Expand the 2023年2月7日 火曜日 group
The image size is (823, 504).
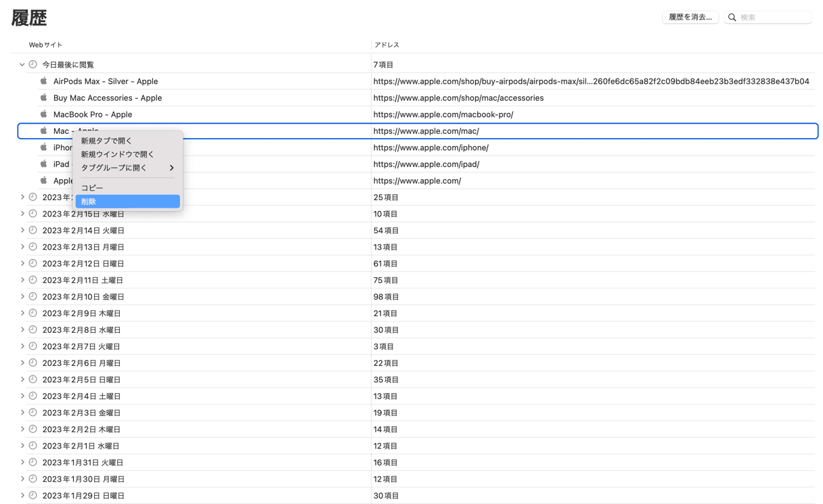22,346
